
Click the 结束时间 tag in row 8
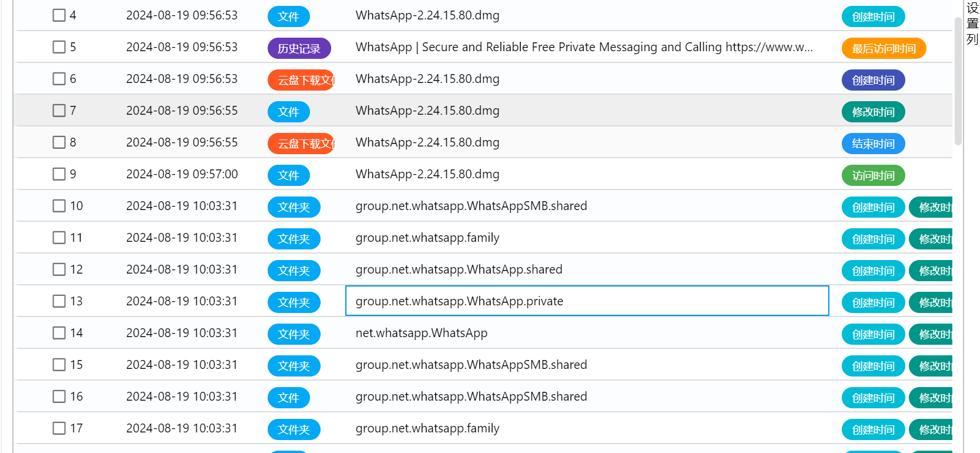pos(874,144)
